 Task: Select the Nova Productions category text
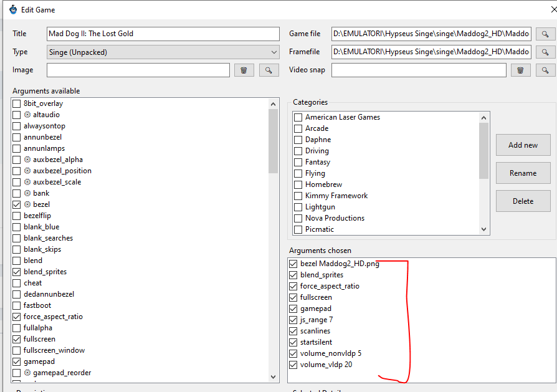(x=335, y=218)
